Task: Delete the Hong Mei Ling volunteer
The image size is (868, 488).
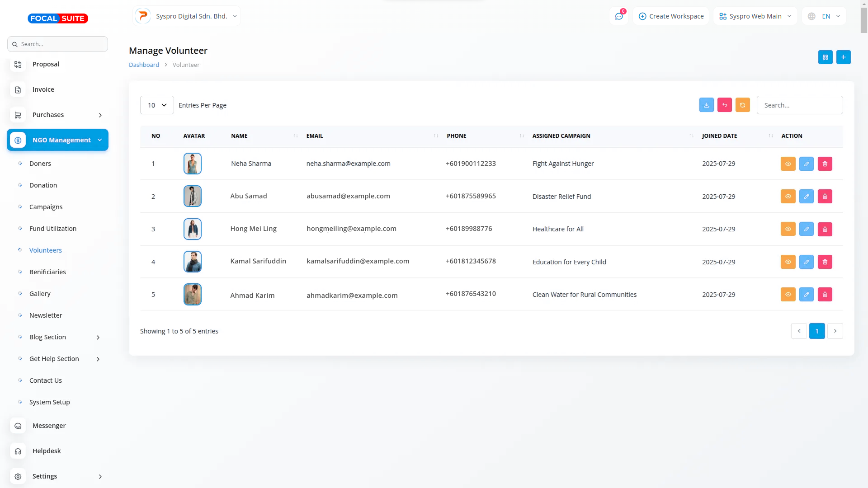Action: coord(825,229)
